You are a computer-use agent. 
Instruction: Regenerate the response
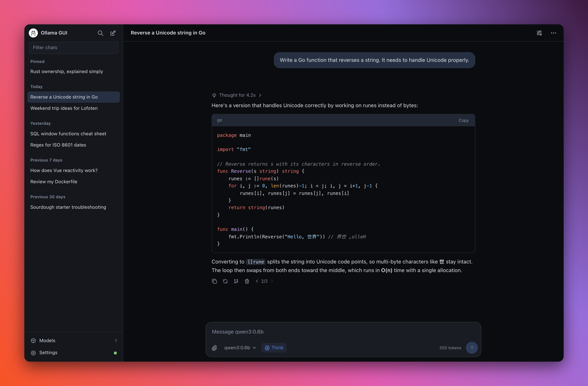pyautogui.click(x=225, y=281)
